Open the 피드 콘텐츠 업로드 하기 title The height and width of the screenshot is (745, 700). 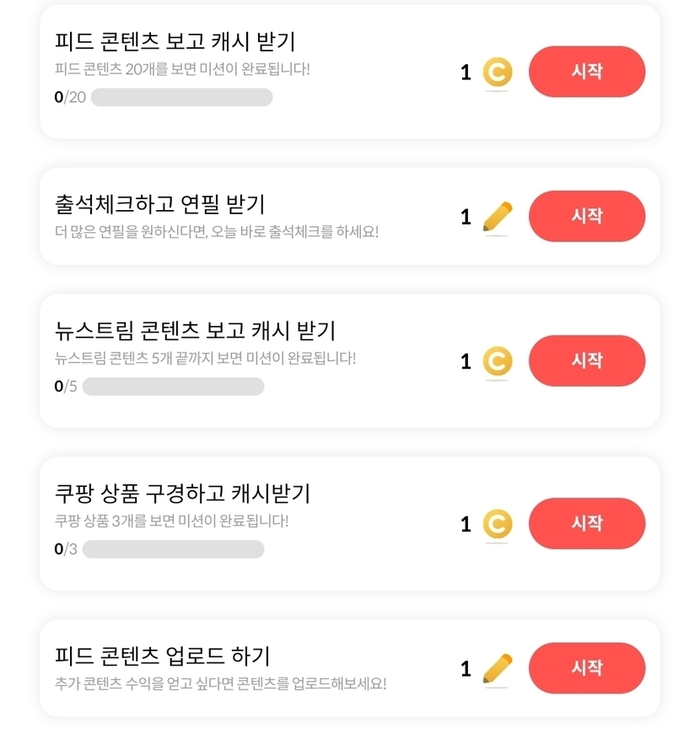(162, 656)
